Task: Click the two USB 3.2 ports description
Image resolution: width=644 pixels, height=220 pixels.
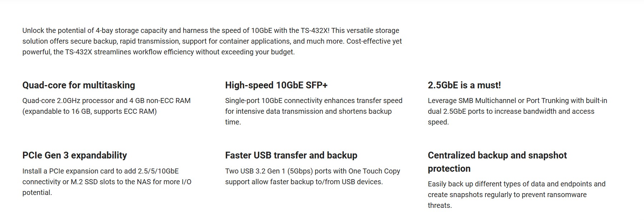Action: coord(312,176)
